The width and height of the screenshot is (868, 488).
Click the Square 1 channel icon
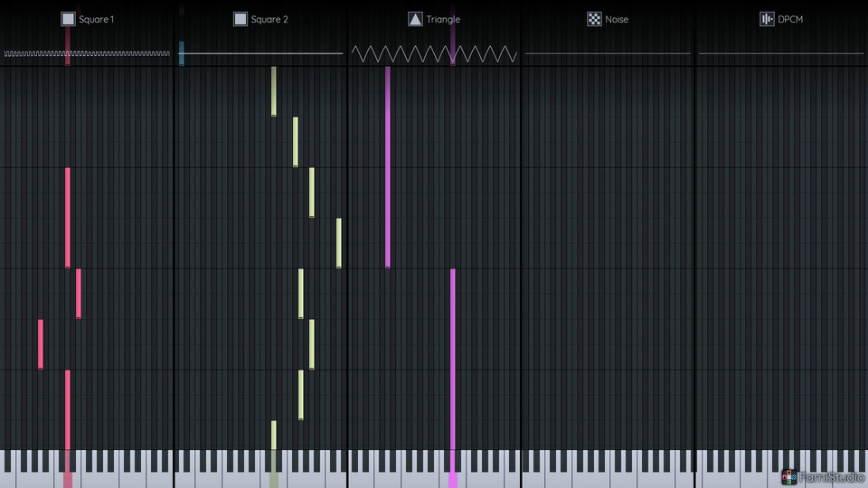pos(68,19)
